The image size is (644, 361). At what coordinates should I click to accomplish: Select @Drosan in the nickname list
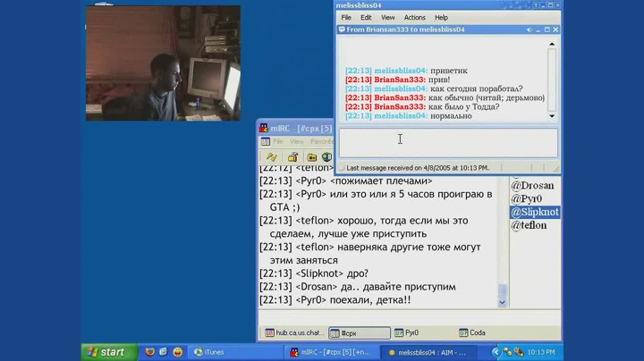532,186
